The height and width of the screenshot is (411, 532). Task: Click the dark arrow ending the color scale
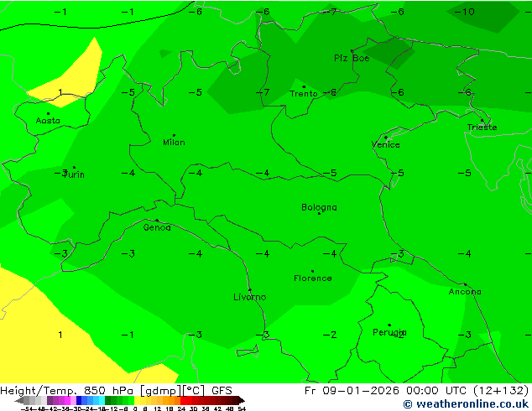tap(242, 400)
